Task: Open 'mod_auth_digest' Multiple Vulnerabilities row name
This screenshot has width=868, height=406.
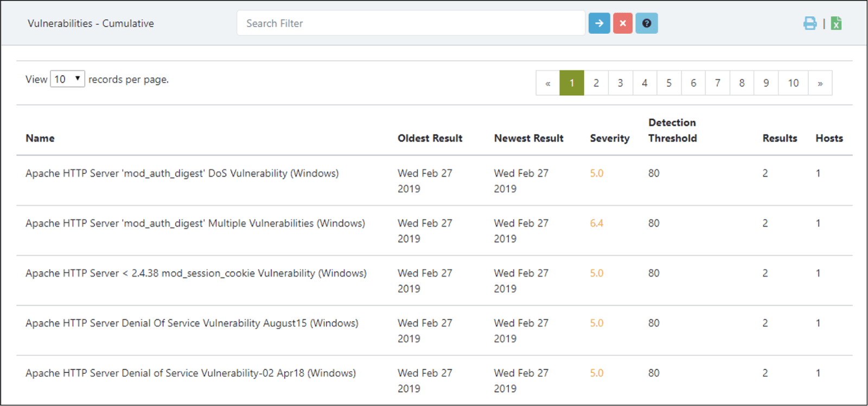Action: tap(195, 223)
